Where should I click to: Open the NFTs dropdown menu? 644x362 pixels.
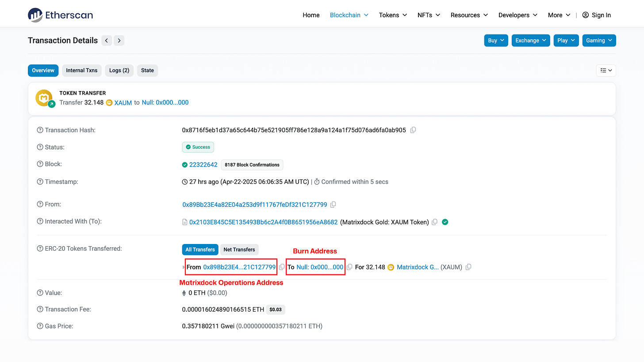[x=429, y=15]
